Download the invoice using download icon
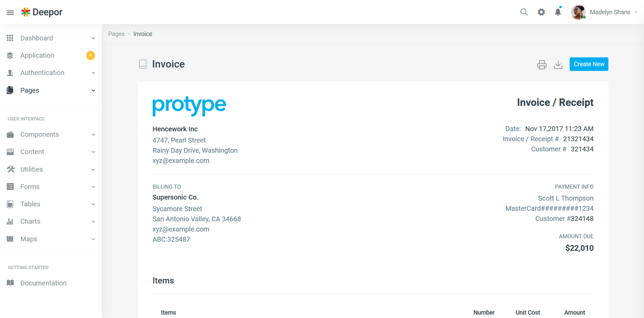The width and height of the screenshot is (644, 318). point(558,65)
